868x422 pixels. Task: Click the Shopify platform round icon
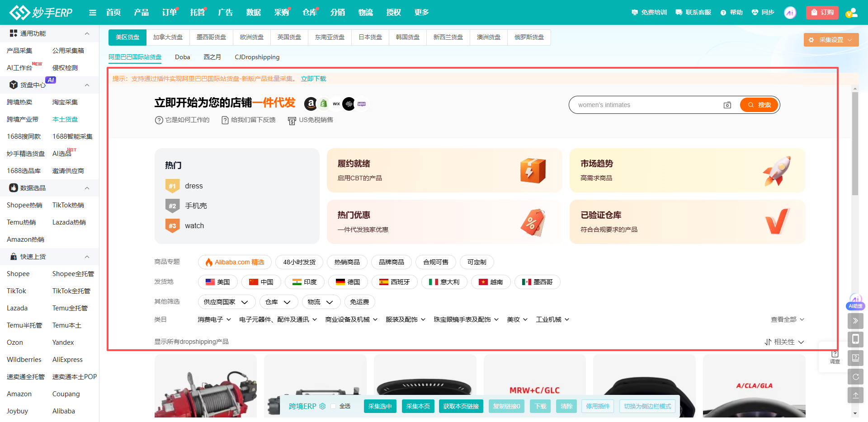(x=324, y=104)
